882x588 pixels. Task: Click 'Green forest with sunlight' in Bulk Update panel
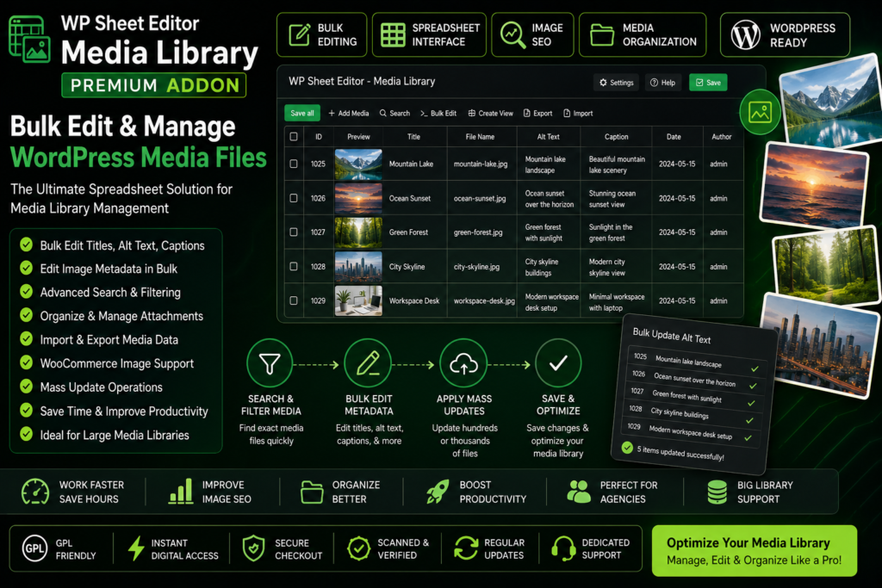click(686, 396)
